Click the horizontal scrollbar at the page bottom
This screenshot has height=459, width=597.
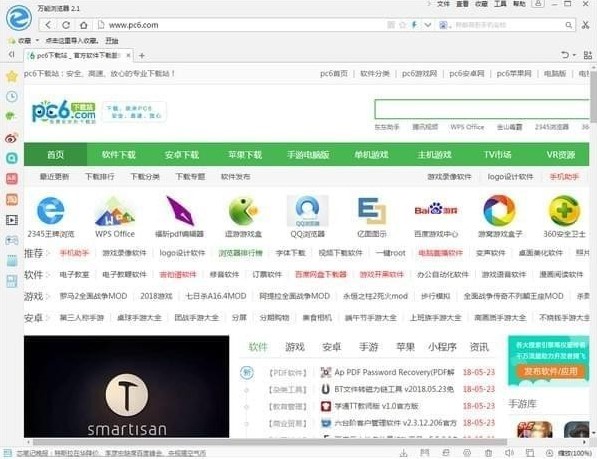click(270, 442)
